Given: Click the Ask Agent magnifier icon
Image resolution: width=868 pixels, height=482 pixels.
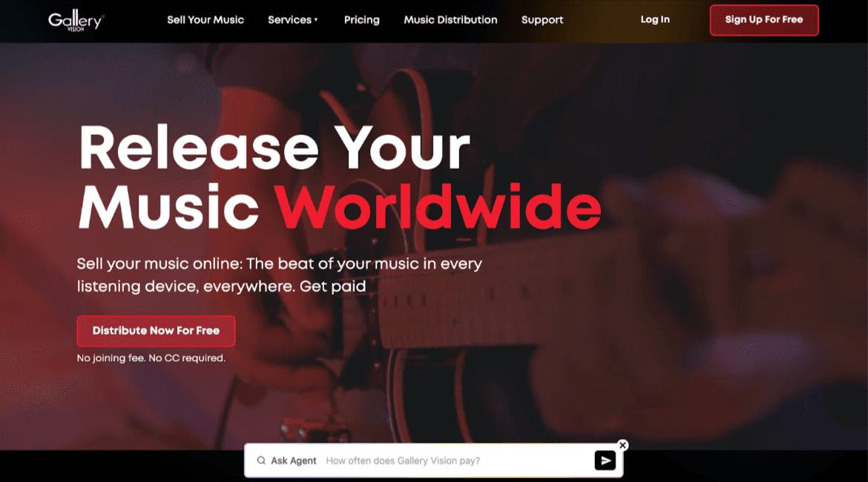Looking at the screenshot, I should coord(260,460).
